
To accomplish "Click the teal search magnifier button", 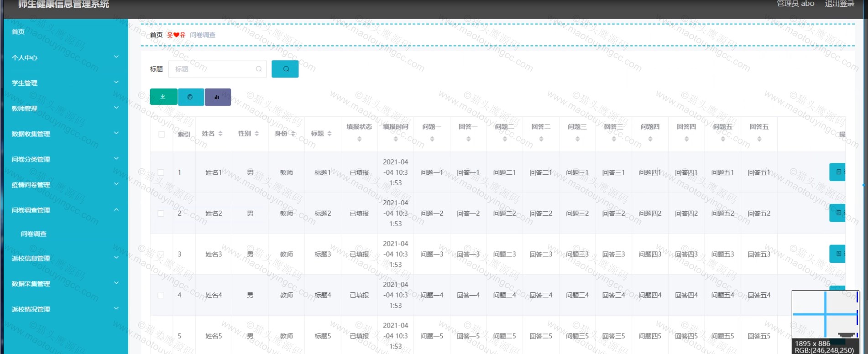I will click(x=285, y=69).
